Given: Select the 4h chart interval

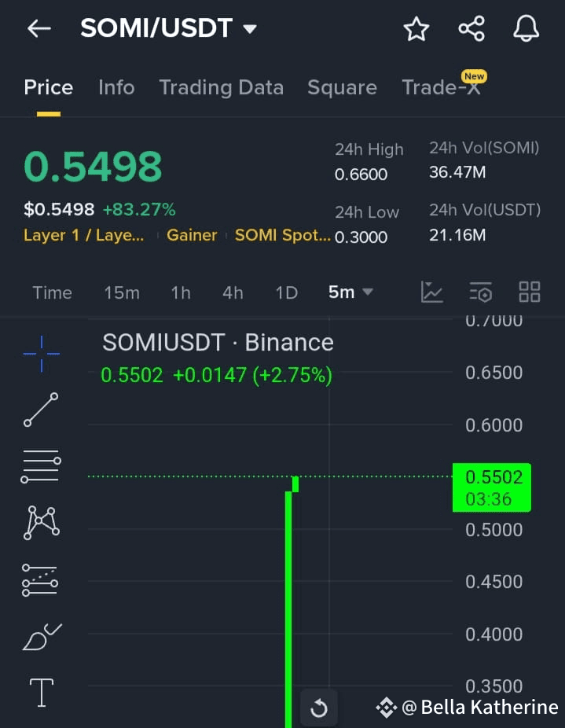Looking at the screenshot, I should pos(233,293).
